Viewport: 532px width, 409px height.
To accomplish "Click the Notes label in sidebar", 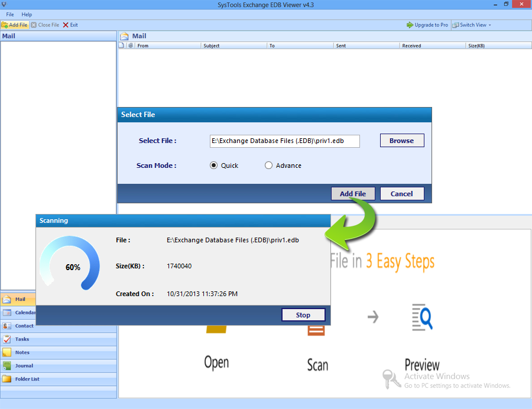I will click(x=22, y=352).
